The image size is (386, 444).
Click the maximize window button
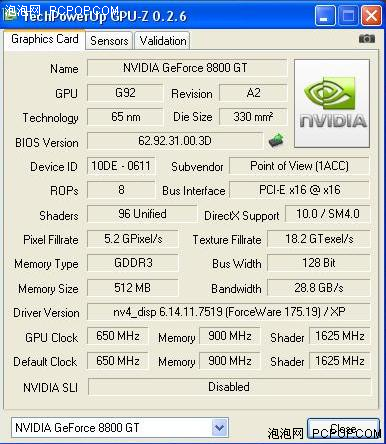point(348,16)
